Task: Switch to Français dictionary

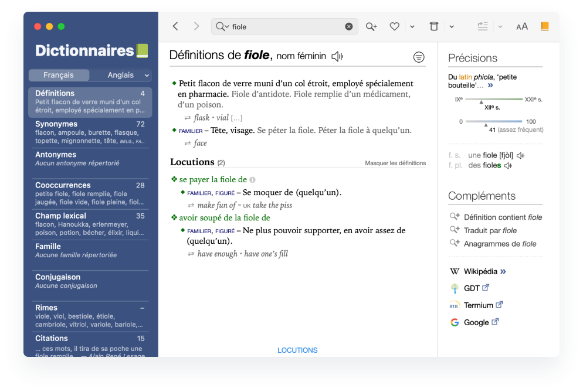Action: click(x=59, y=75)
